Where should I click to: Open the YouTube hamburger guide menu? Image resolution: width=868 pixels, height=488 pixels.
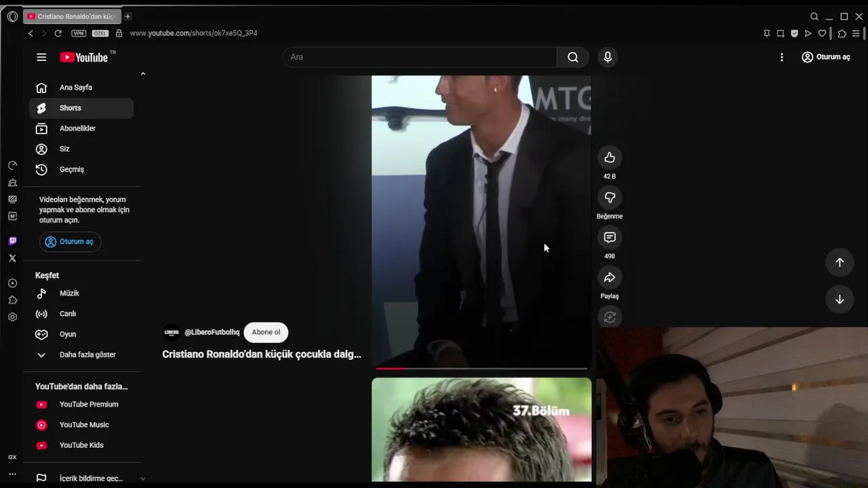(41, 57)
